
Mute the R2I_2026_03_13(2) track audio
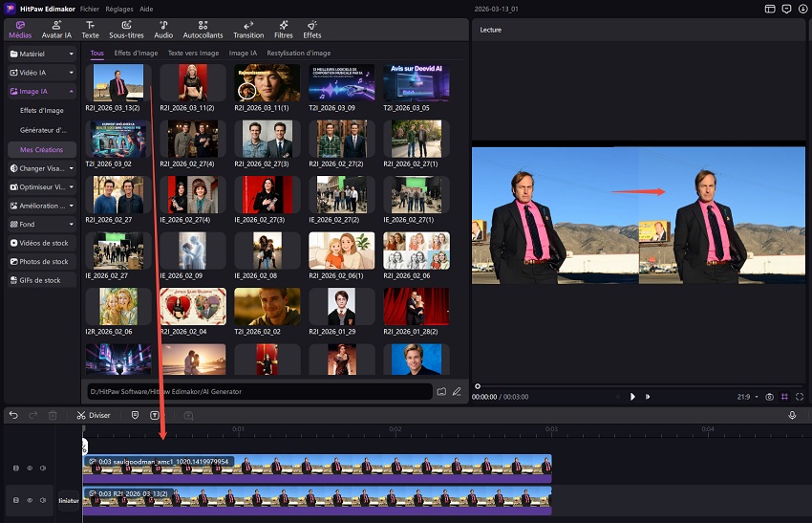point(43,500)
